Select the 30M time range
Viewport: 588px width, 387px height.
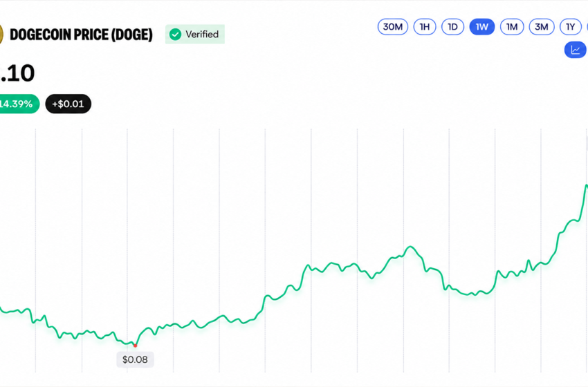(393, 27)
